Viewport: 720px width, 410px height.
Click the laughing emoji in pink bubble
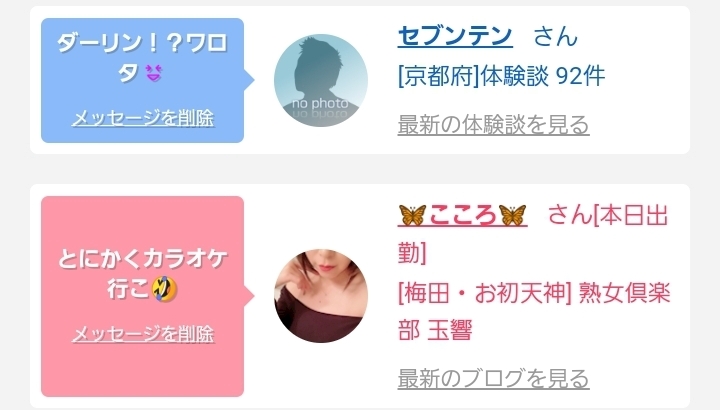pos(164,289)
